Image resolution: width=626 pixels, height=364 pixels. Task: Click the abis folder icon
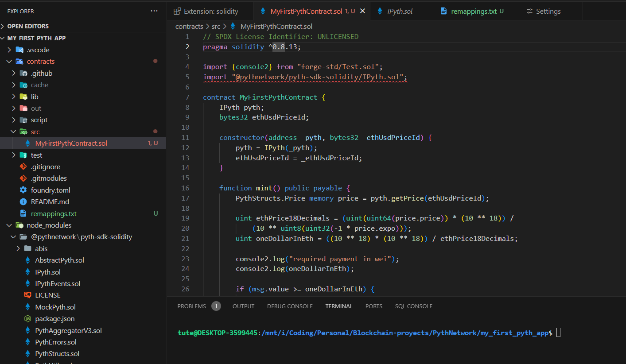coord(27,248)
